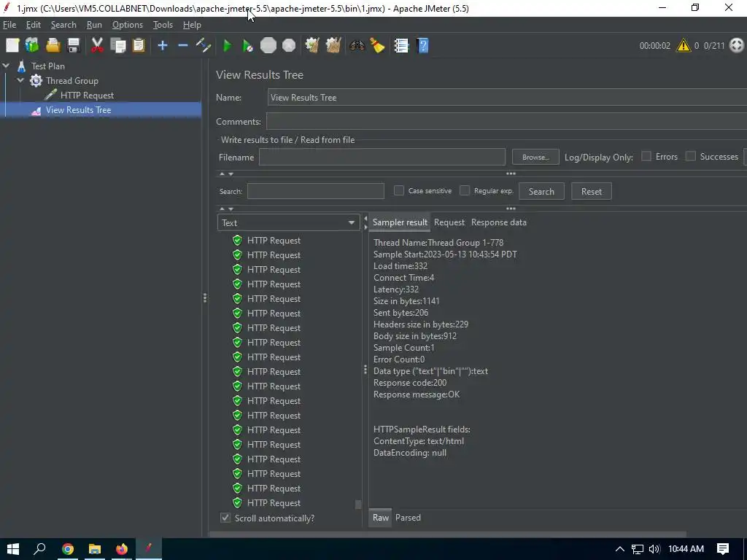
Task: Open the Run menu
Action: click(x=94, y=25)
